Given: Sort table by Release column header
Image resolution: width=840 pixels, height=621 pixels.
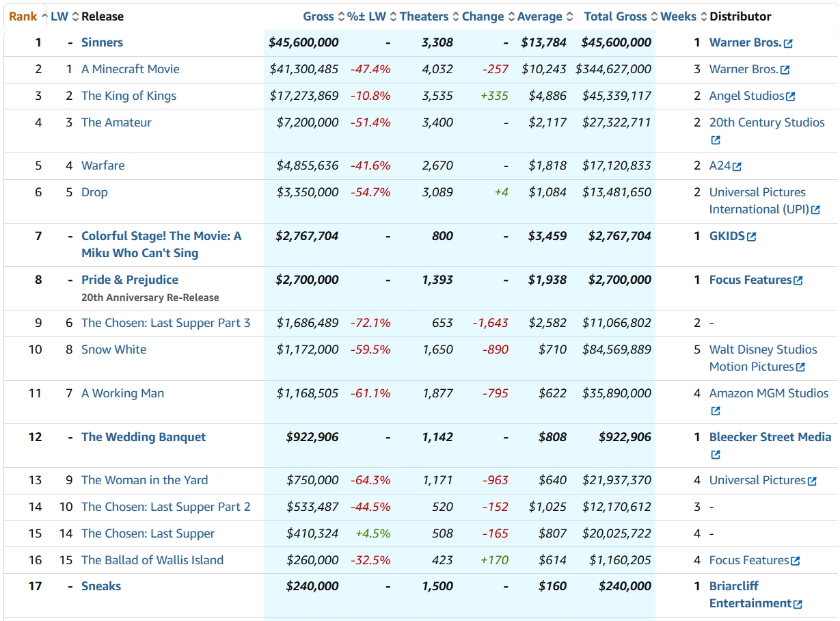Looking at the screenshot, I should (103, 16).
